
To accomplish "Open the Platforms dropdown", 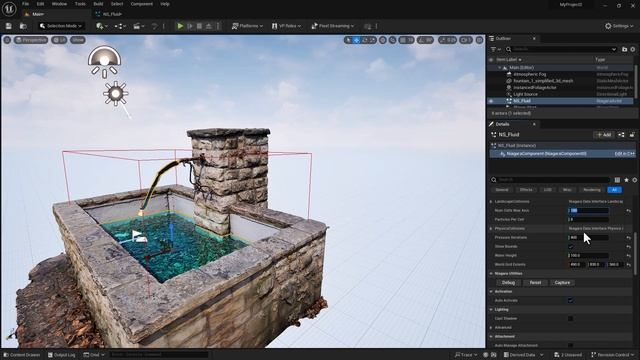I will 247,26.
